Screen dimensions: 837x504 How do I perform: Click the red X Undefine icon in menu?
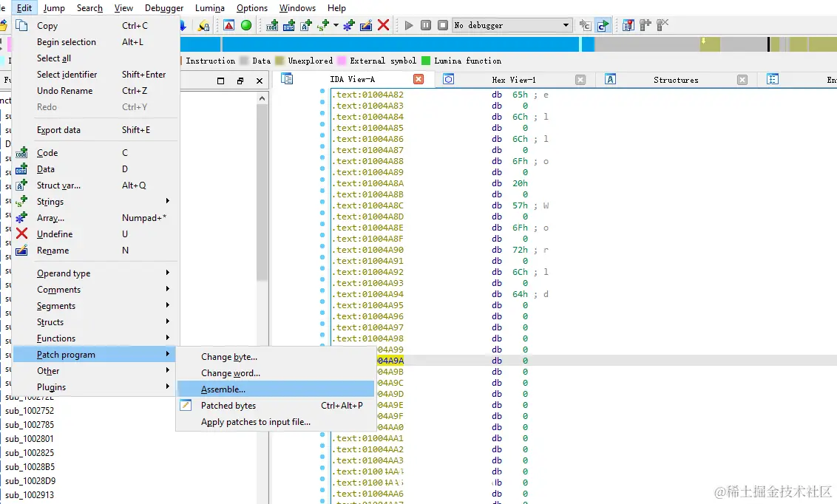point(21,234)
